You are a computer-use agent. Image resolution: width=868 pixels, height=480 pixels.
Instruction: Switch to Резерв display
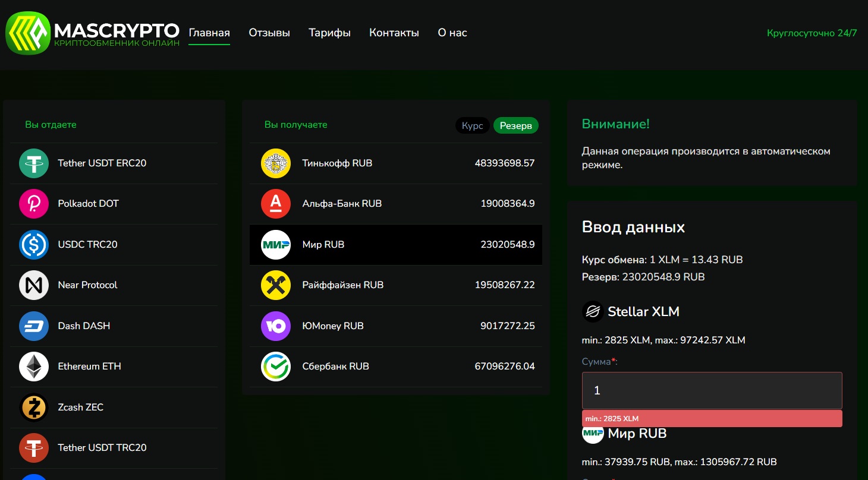516,126
